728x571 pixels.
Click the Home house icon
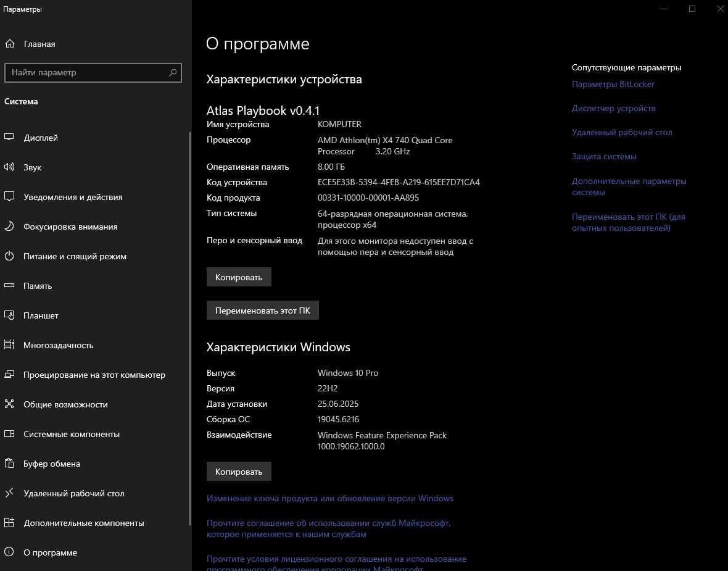[x=10, y=44]
